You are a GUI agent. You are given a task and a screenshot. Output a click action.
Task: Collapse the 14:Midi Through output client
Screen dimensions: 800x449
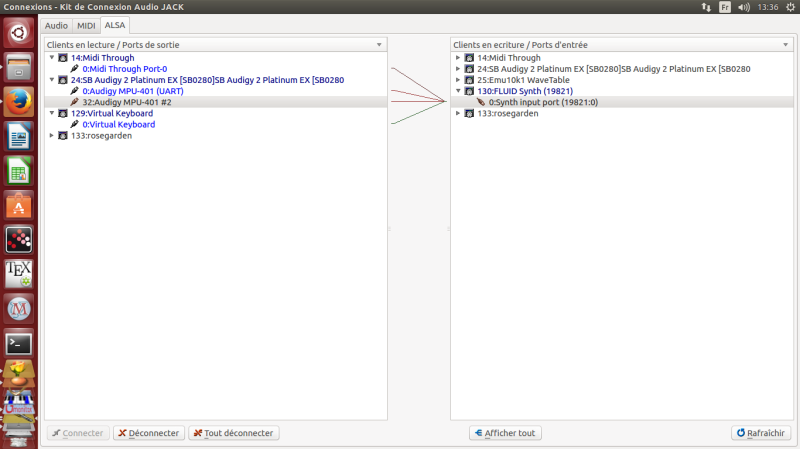52,58
